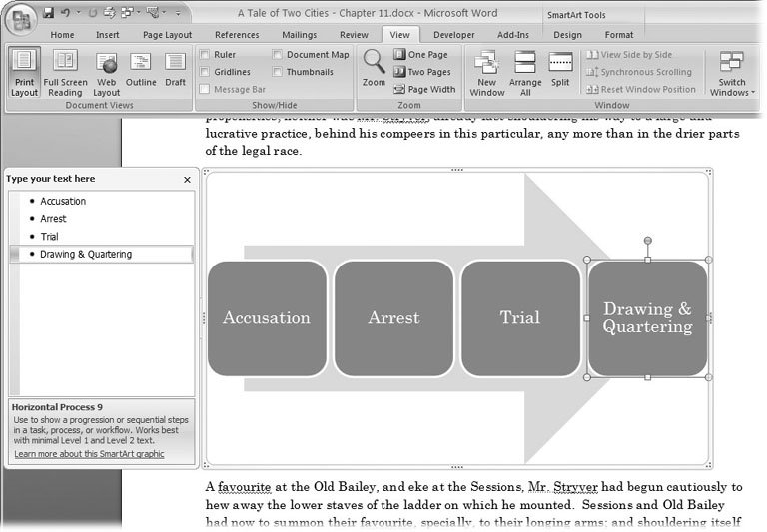Open Quick Access Toolbar customize arrow

point(178,14)
